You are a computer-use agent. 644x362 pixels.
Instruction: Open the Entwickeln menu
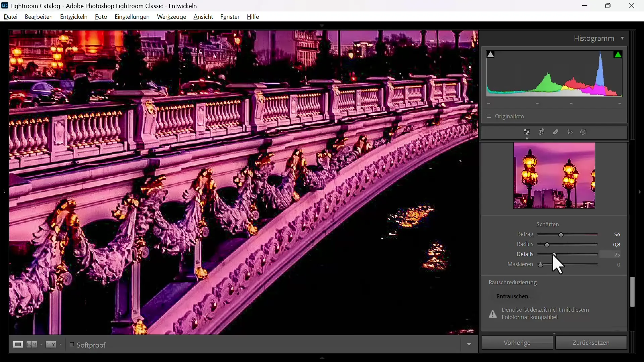(x=74, y=17)
